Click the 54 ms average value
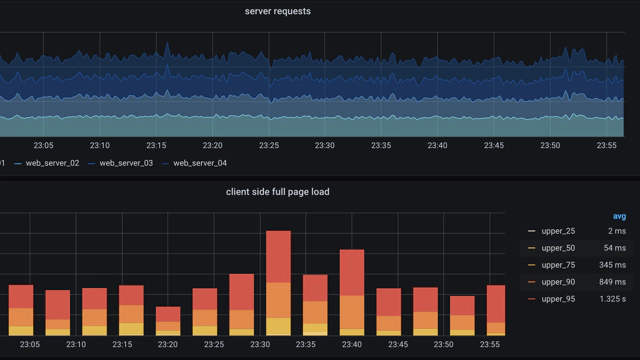This screenshot has height=360, width=640. (x=615, y=248)
